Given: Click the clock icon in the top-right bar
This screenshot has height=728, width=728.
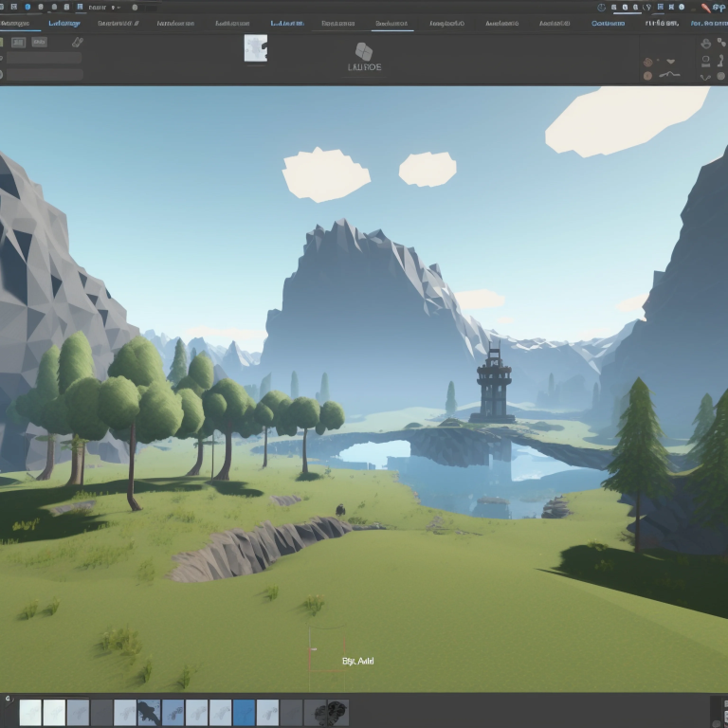Looking at the screenshot, I should click(601, 7).
